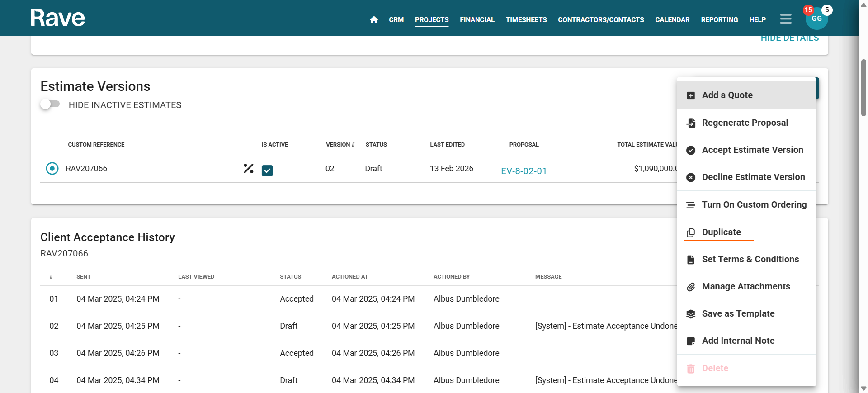This screenshot has height=393, width=868.
Task: Select Duplicate from the menu
Action: (721, 232)
